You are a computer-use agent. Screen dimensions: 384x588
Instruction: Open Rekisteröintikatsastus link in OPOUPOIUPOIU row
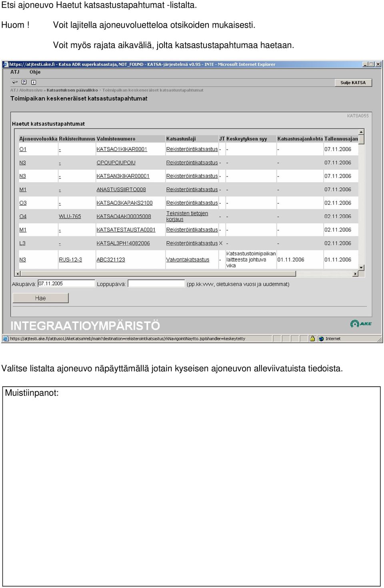[192, 163]
